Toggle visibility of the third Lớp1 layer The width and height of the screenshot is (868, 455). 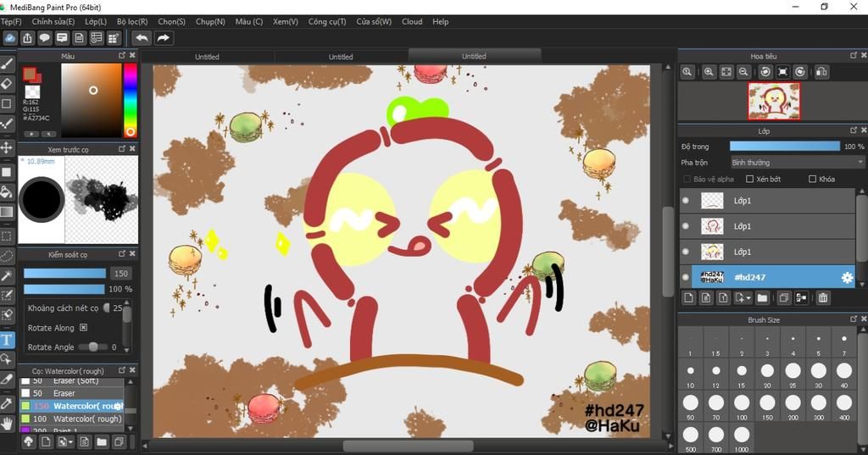click(686, 252)
